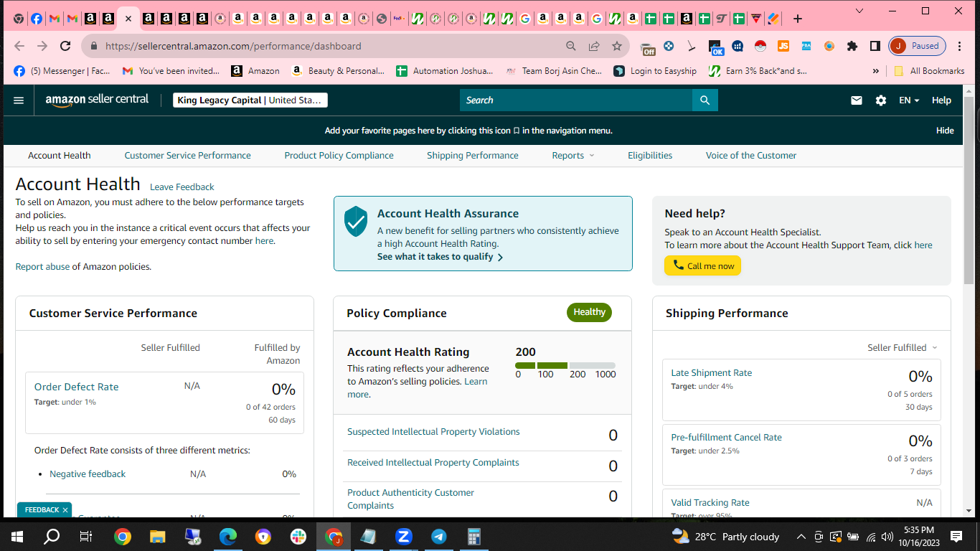The image size is (980, 551).
Task: Expand the Reports dropdown in the navigation
Action: coord(573,155)
